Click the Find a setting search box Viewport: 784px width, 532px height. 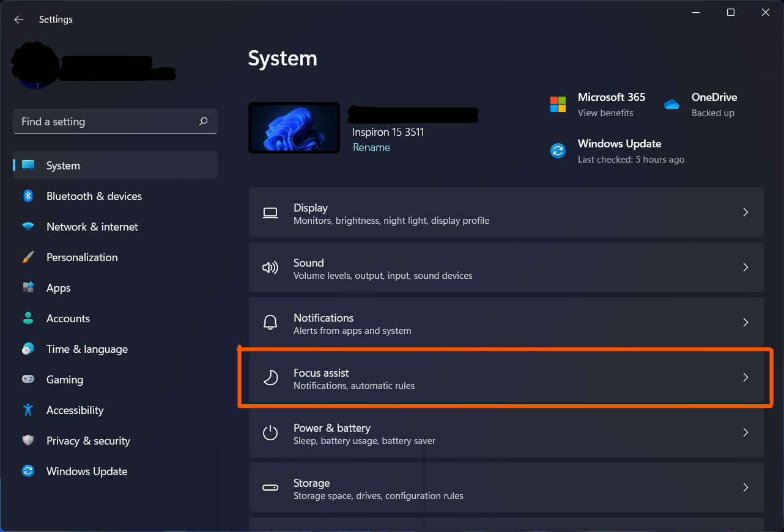pos(115,121)
